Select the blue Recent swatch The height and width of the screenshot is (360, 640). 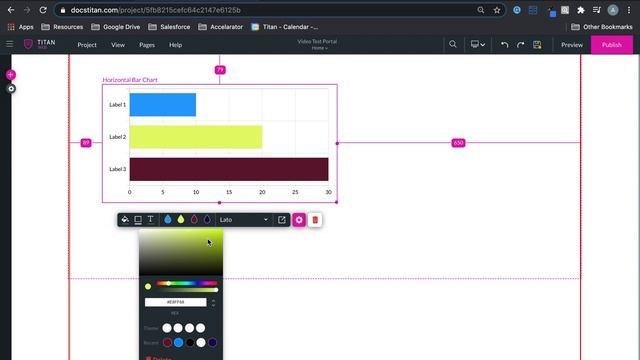(178, 342)
